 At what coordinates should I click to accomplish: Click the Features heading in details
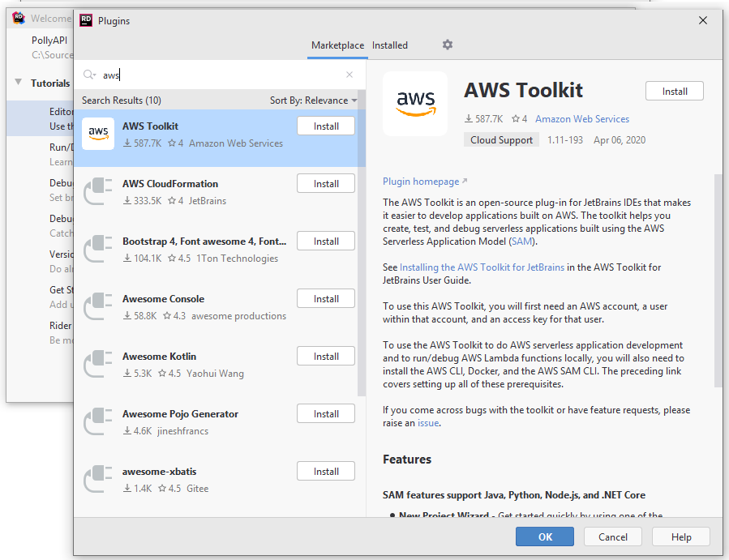pos(407,460)
